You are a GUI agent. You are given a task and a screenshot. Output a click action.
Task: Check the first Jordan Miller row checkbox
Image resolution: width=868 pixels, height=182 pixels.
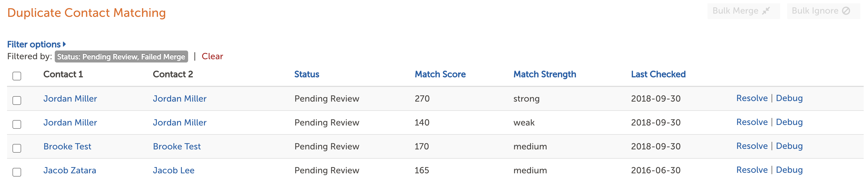(17, 100)
